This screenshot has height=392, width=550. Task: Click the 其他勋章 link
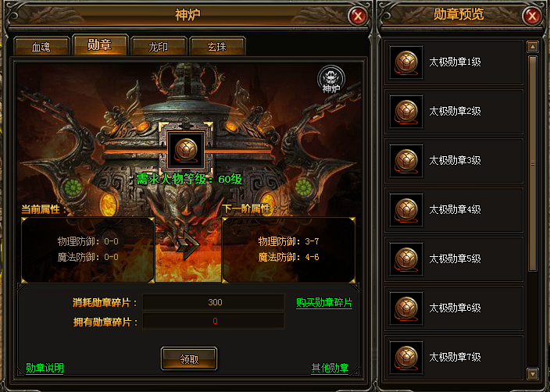pos(330,368)
